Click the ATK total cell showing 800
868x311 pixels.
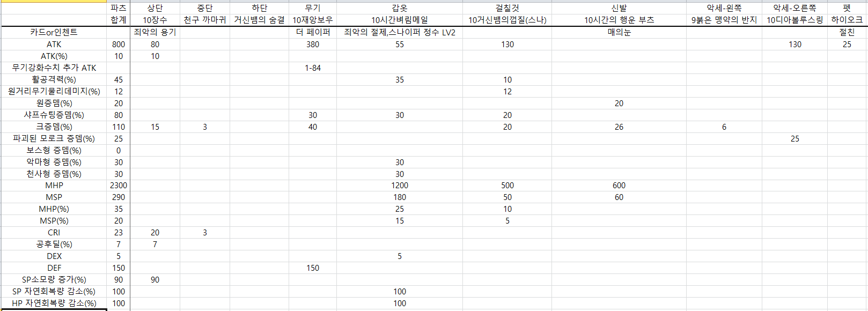tap(118, 45)
